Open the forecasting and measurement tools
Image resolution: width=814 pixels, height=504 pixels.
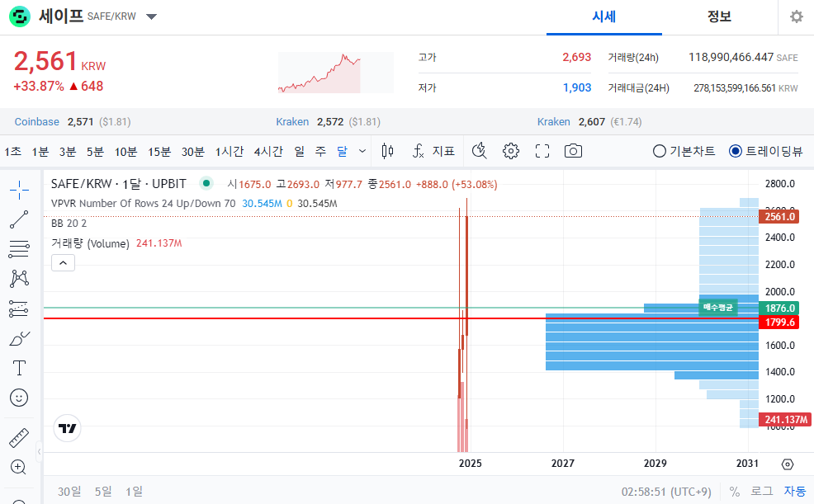tap(19, 309)
